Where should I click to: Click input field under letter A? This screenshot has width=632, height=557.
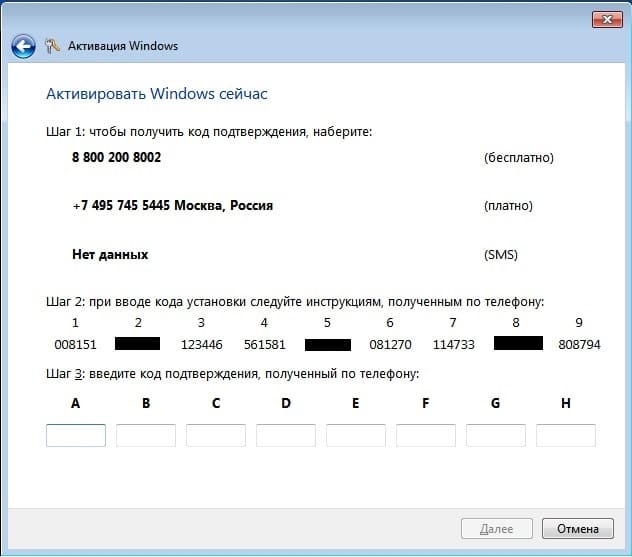coord(76,435)
